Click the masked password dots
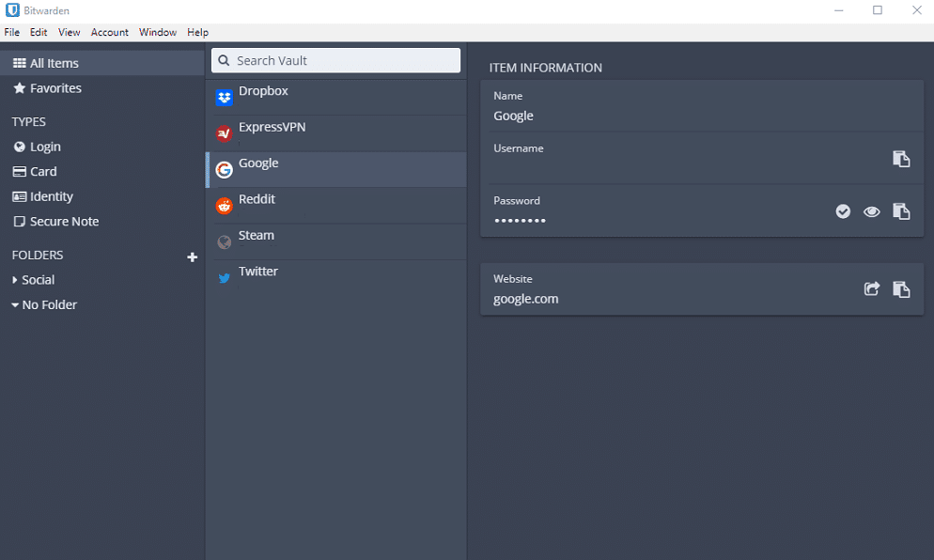 coord(520,221)
